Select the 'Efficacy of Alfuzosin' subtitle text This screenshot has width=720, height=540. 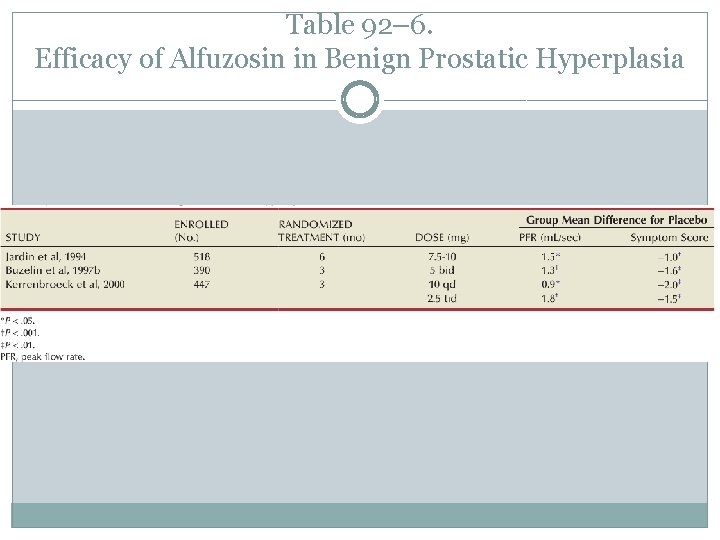359,60
